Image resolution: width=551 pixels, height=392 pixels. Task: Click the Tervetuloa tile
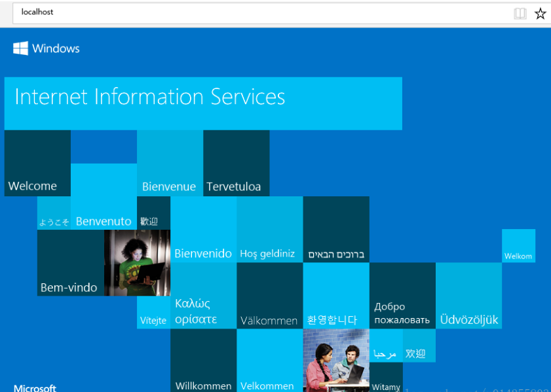(236, 163)
